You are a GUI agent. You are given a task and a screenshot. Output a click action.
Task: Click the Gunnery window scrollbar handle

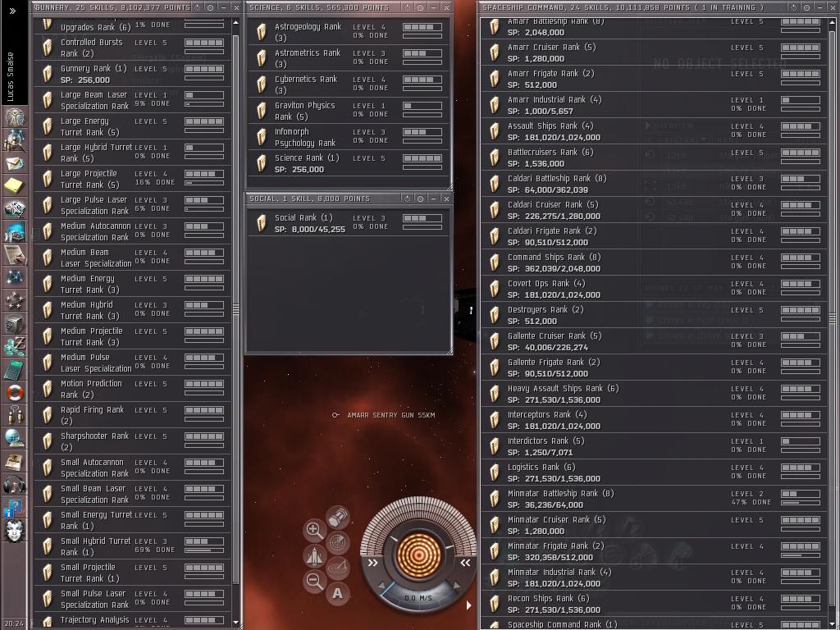pyautogui.click(x=235, y=309)
